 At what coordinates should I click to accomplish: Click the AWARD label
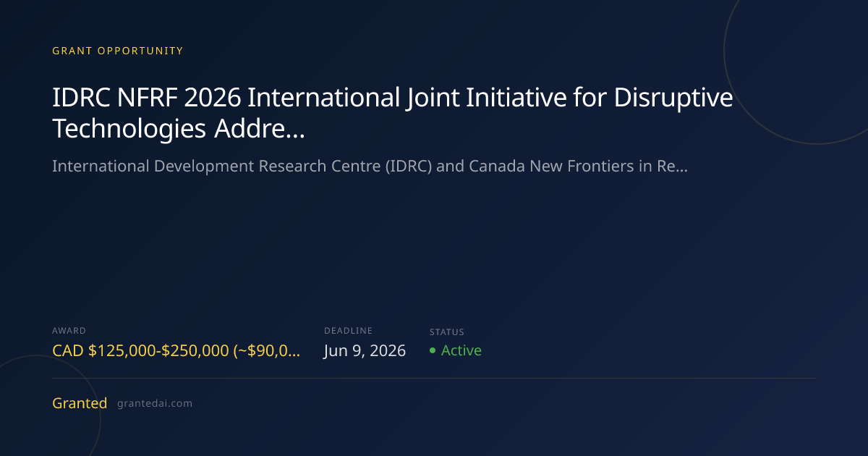tap(69, 331)
